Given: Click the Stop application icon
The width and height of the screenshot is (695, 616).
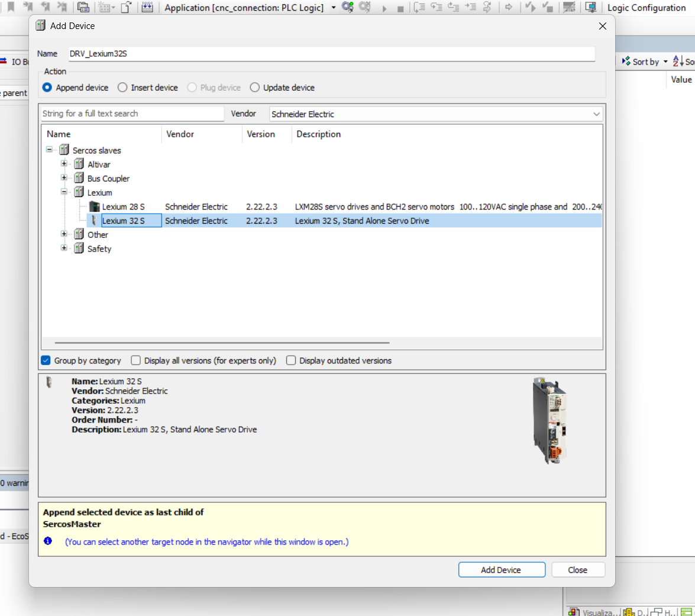Looking at the screenshot, I should click(x=400, y=8).
